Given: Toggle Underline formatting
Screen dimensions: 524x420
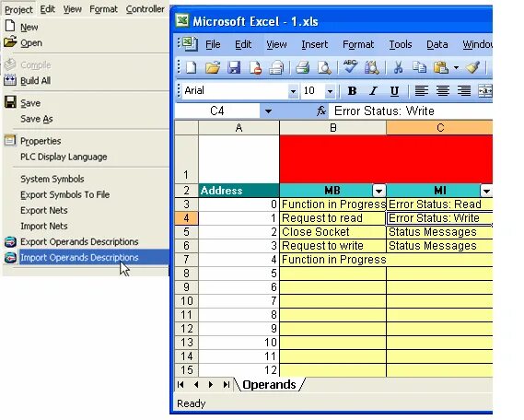Looking at the screenshot, I should [394, 91].
